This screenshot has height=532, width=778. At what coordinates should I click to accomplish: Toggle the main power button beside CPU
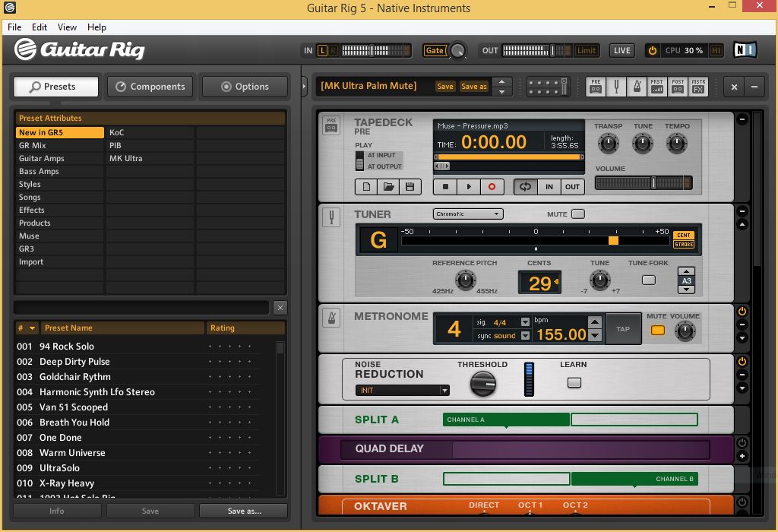(x=653, y=50)
